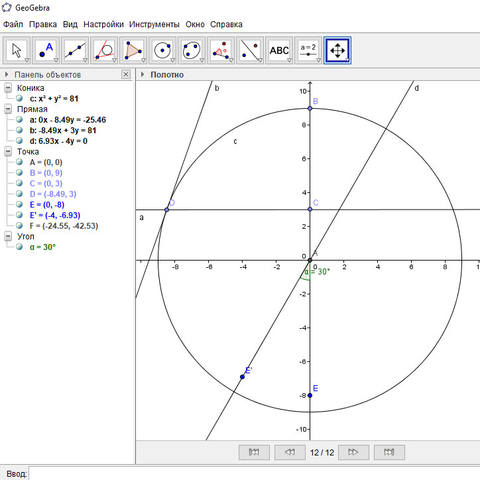Collapse the Прямая group
This screenshot has width=480, height=480.
(8, 109)
